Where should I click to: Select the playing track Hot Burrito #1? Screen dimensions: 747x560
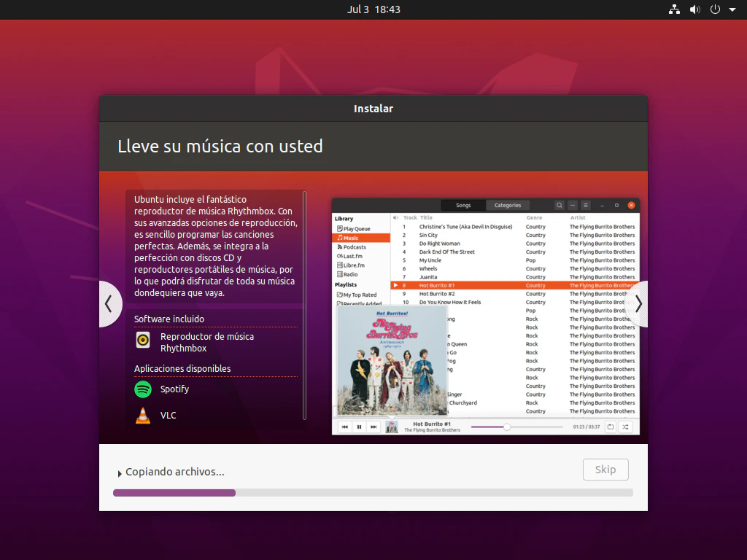(x=514, y=286)
